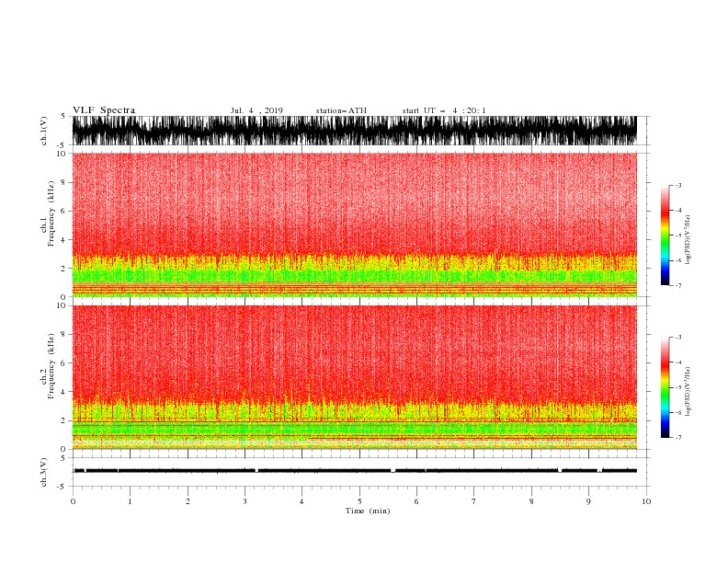Click the "-7" tick on ch.2 colorbar
The image size is (728, 563).
click(x=678, y=438)
